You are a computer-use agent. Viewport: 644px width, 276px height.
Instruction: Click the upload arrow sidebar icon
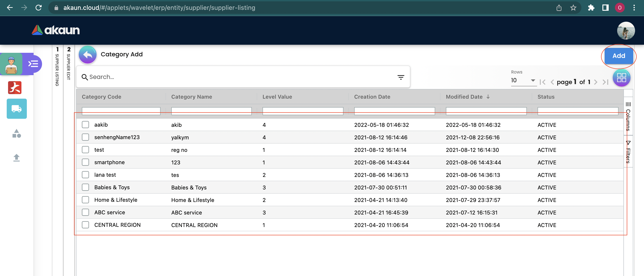click(x=17, y=157)
